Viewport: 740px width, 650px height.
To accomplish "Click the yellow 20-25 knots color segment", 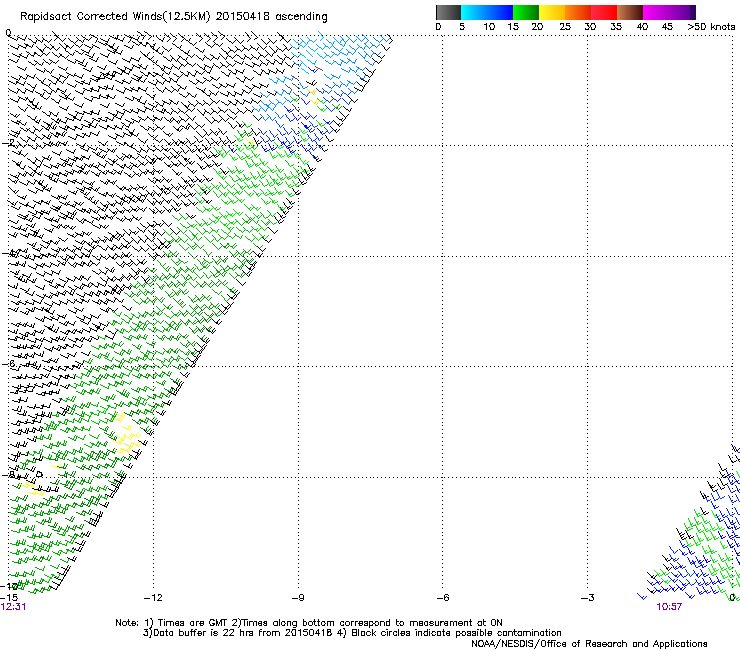I will coord(552,12).
